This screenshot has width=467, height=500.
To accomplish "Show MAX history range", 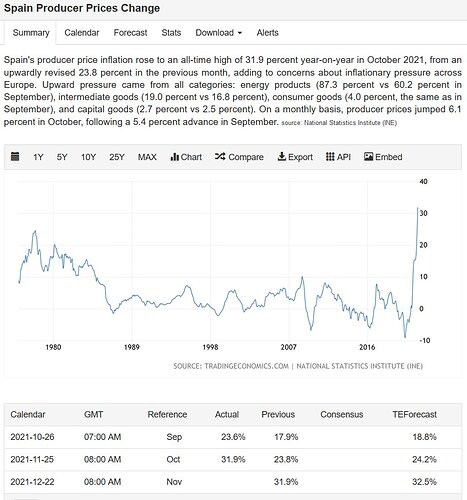I will 147,157.
